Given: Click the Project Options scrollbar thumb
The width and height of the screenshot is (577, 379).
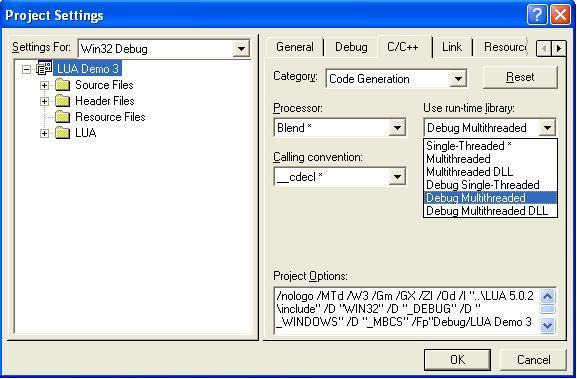Looking at the screenshot, I should (x=548, y=309).
